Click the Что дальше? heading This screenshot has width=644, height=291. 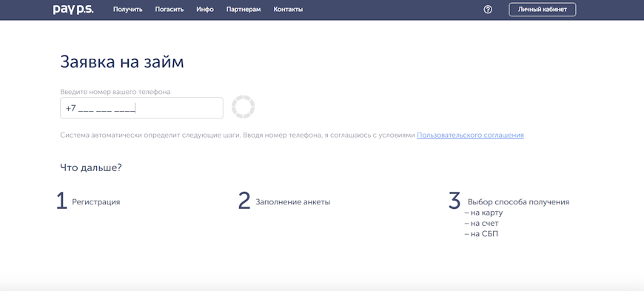(91, 167)
